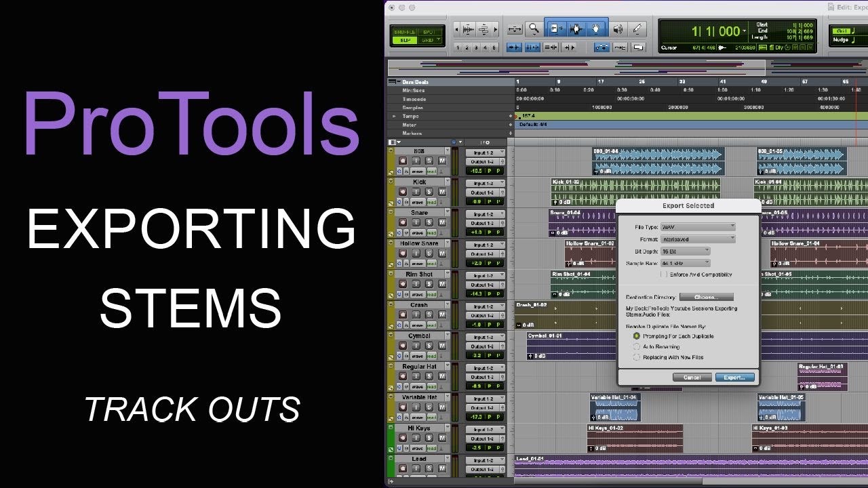
Task: Open the Format Interleaved dropdown
Action: coord(698,239)
